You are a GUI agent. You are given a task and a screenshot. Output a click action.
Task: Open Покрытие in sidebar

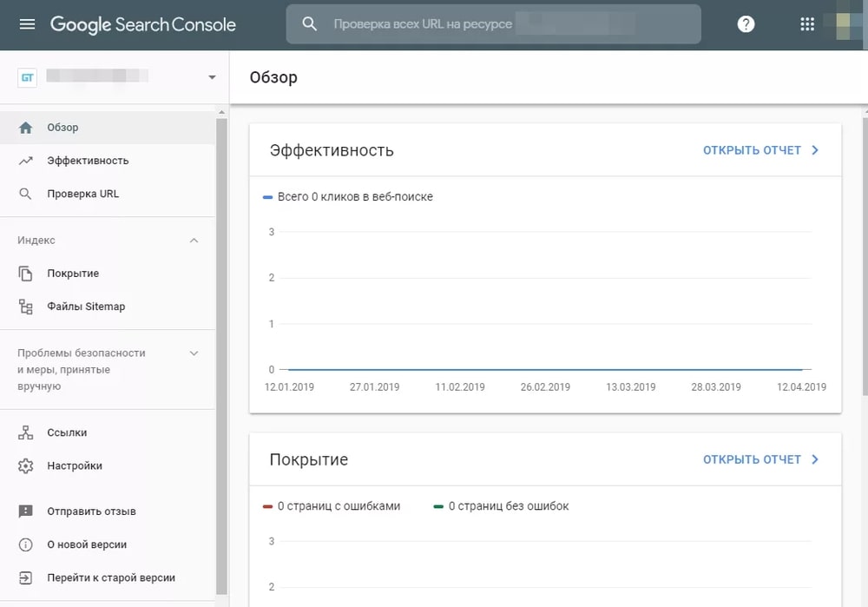pos(108,273)
